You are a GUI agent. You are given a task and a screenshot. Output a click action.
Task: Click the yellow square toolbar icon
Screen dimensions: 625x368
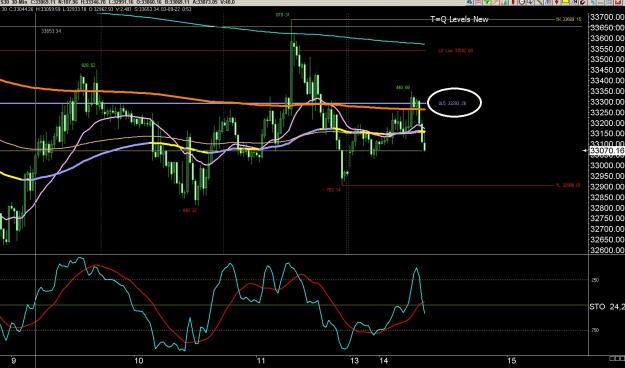pyautogui.click(x=565, y=1)
